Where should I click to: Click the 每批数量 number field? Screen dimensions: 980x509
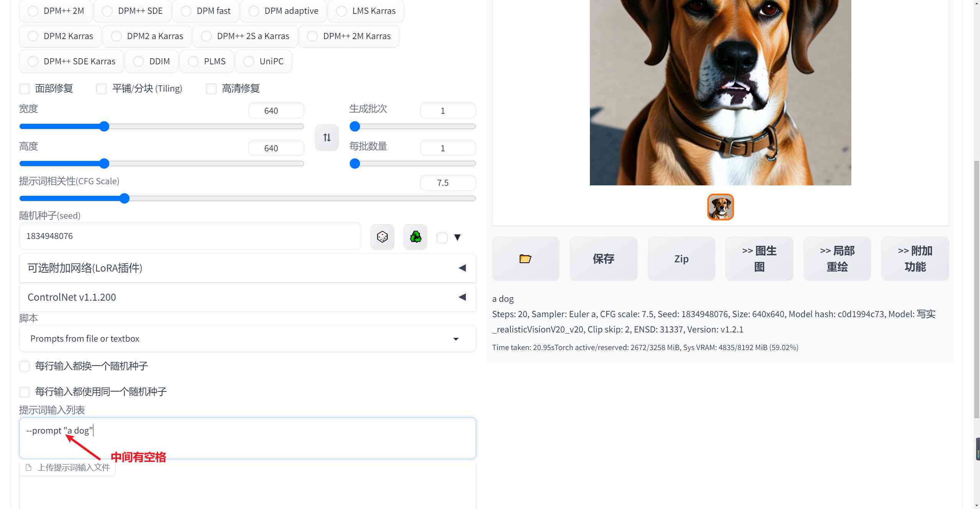tap(448, 148)
